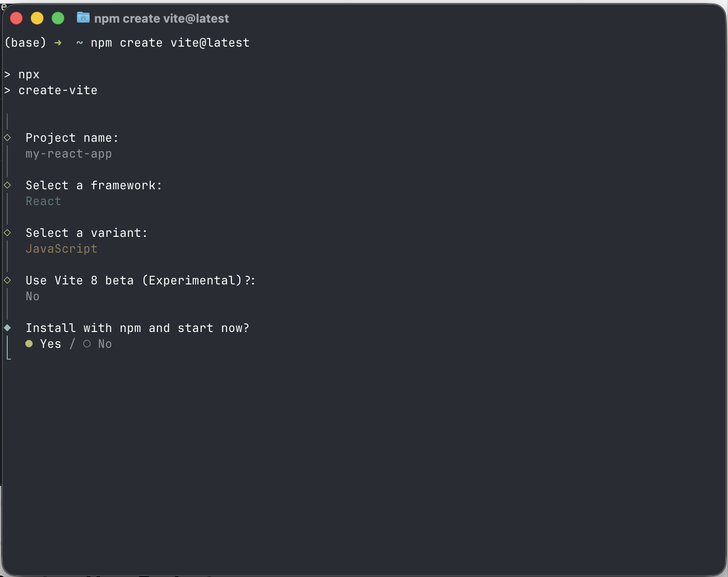Minimize the terminal using the yellow button

point(37,18)
